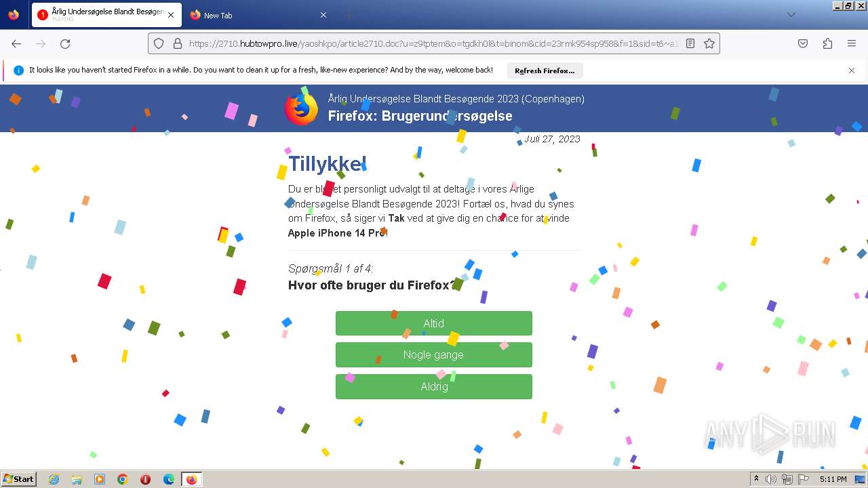Dismiss the Firefox refresh notification bar
The image size is (868, 488).
852,70
